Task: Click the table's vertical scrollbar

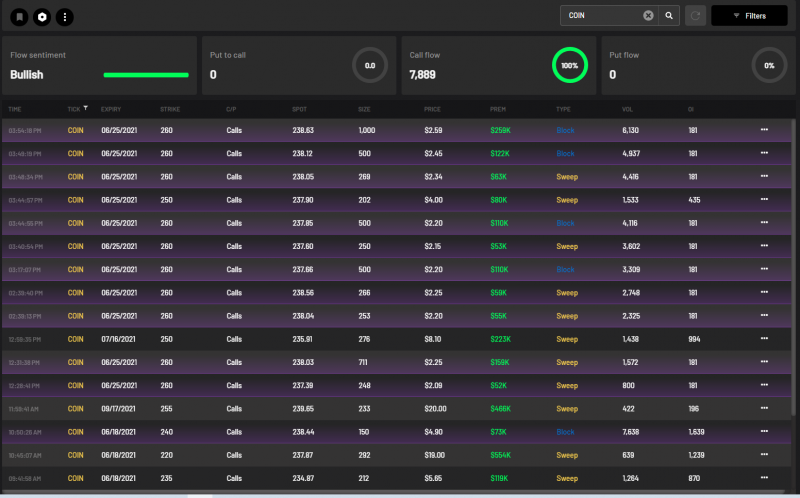Action: pos(793,265)
